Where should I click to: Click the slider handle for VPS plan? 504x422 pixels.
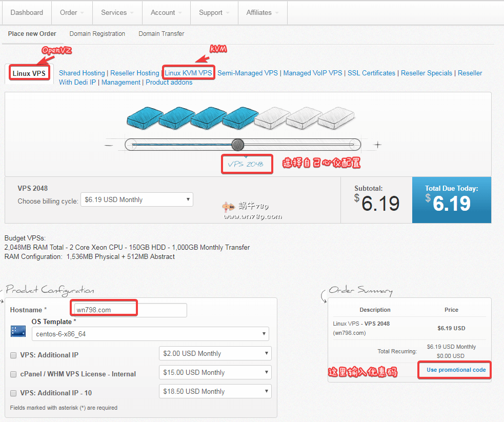point(237,145)
